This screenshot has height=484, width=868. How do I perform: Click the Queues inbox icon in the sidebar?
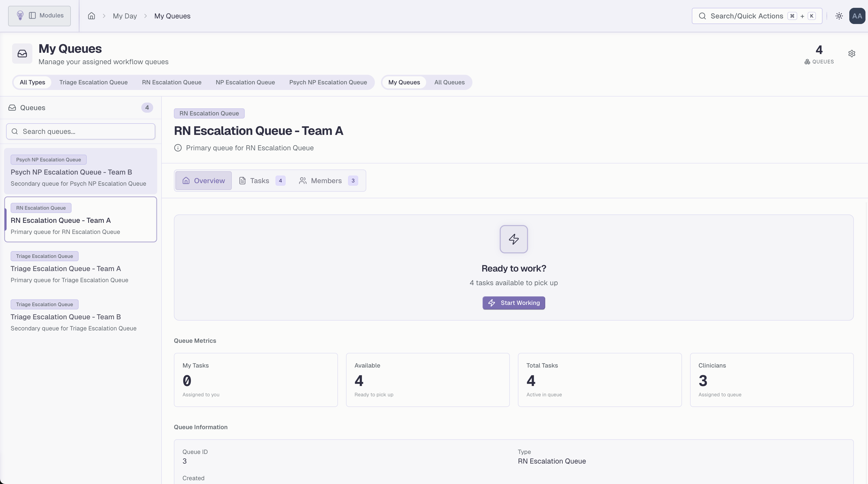point(12,107)
